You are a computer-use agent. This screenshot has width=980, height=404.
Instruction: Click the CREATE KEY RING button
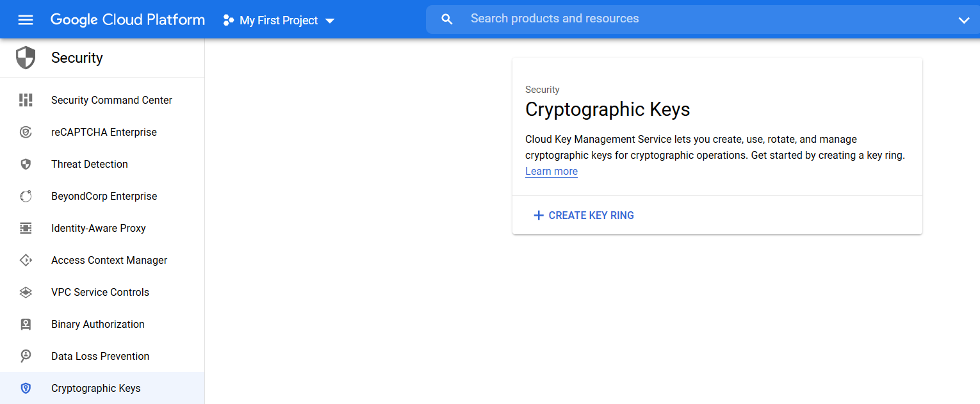pos(584,215)
